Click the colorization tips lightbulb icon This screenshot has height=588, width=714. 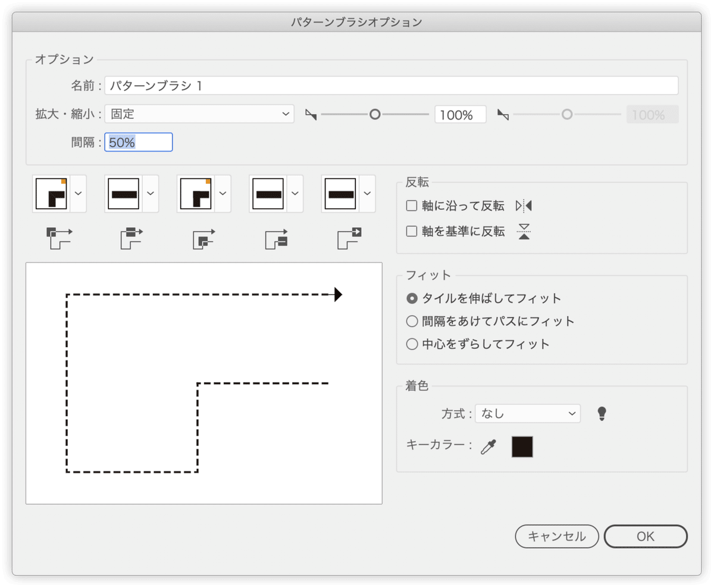[602, 414]
